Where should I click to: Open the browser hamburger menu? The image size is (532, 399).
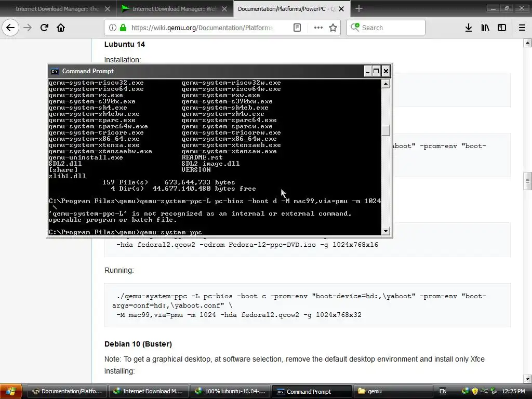click(522, 28)
